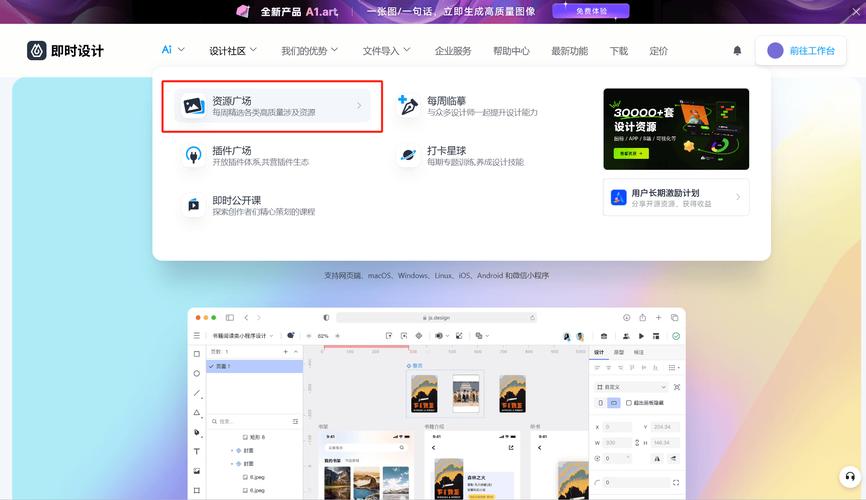Image resolution: width=866 pixels, height=500 pixels.
Task: Click the browser share icon in preview
Action: [x=642, y=318]
